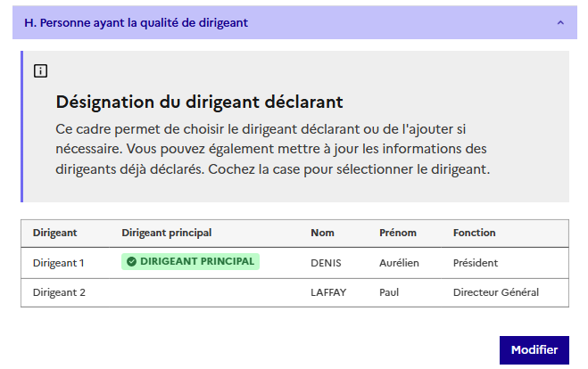The height and width of the screenshot is (369, 588).
Task: Click the "Prénom" column header
Action: (398, 233)
